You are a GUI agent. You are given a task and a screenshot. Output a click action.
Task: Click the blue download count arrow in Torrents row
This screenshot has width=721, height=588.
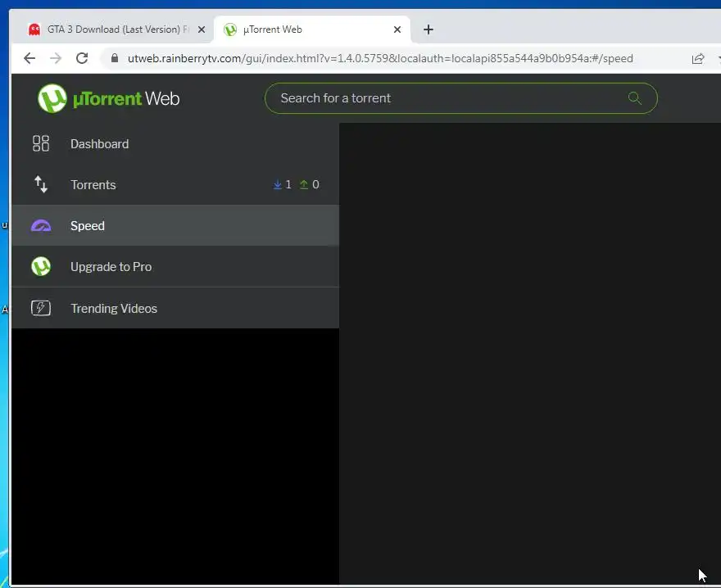point(277,184)
